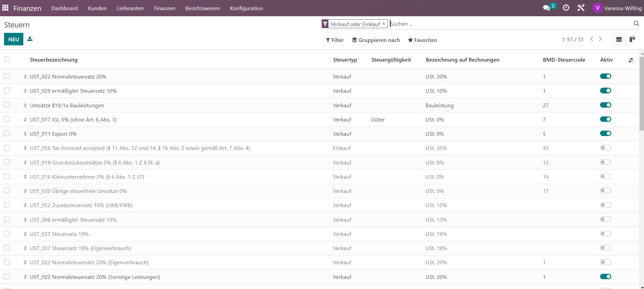Disable Aktiv toggle for UST_022 (Sonstige Leistungen)
Screen dimensions: 644x289
tap(605, 276)
